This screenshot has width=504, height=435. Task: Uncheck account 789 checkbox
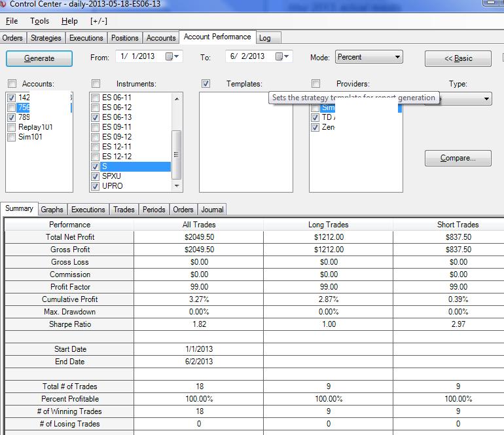pos(11,117)
